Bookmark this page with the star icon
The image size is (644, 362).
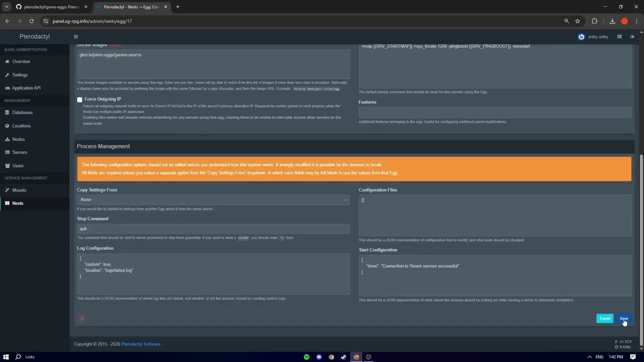coord(578,21)
